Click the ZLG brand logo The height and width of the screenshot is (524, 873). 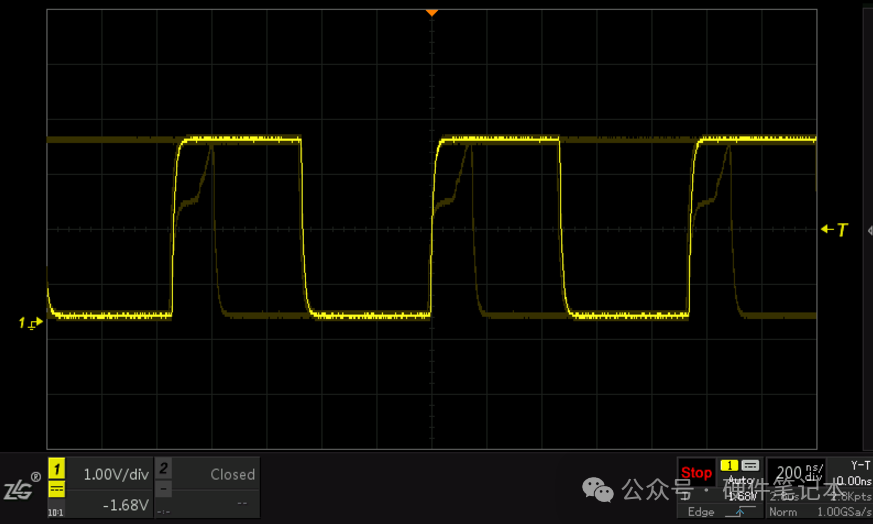pos(22,486)
